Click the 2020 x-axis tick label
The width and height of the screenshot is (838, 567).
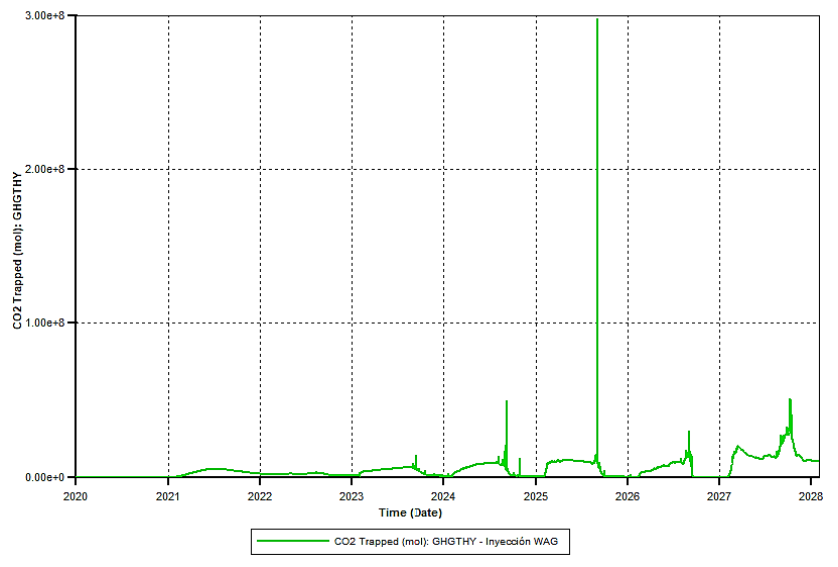pyautogui.click(x=76, y=496)
